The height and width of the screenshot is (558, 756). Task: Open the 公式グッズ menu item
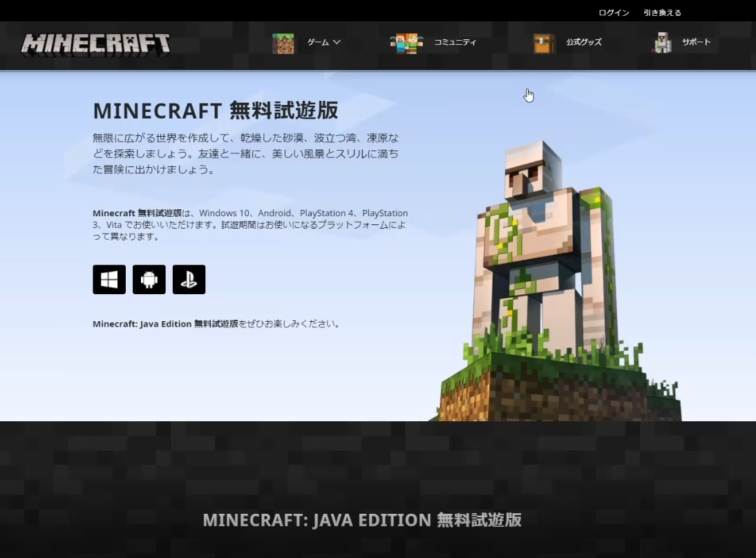point(584,42)
